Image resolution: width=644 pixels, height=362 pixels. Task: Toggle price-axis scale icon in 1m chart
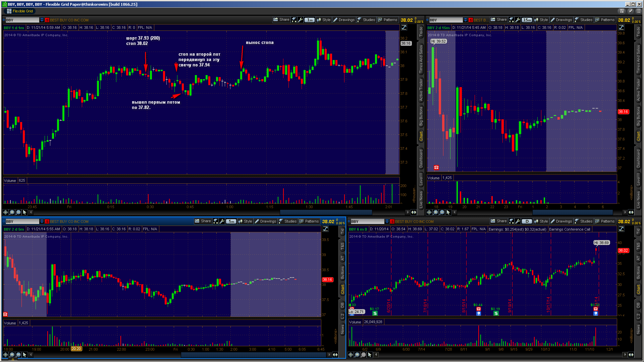pyautogui.click(x=404, y=27)
